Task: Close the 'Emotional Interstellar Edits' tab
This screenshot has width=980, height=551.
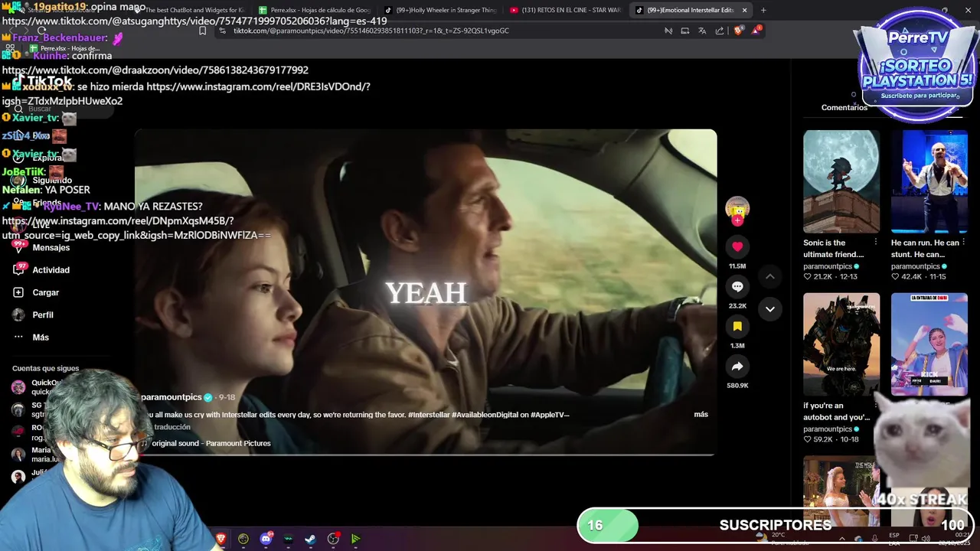Action: 744,10
